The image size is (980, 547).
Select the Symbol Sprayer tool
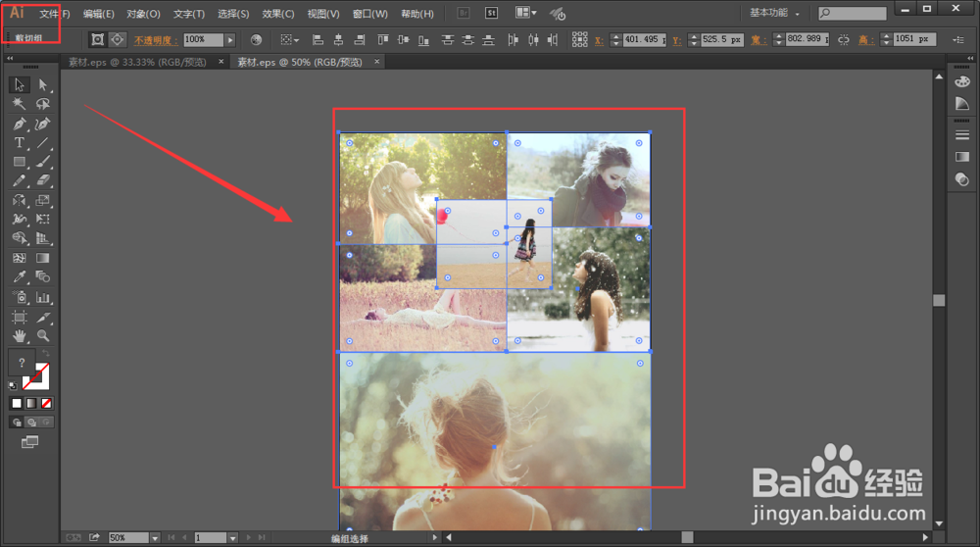[x=20, y=297]
